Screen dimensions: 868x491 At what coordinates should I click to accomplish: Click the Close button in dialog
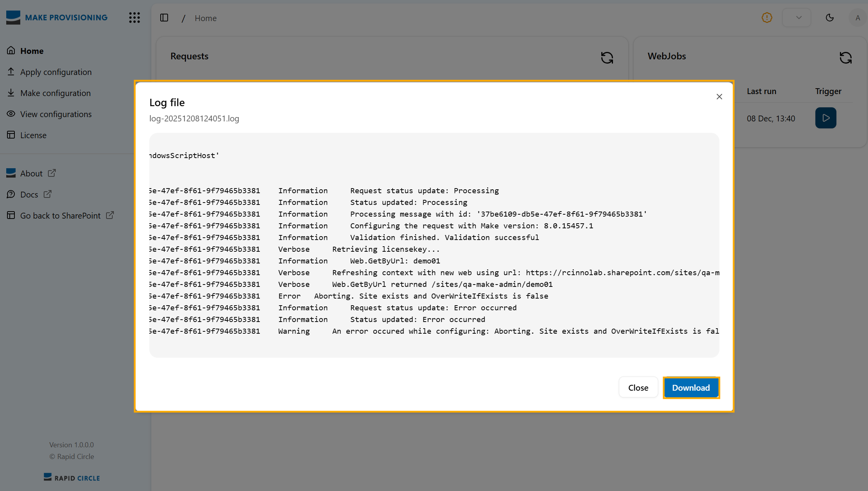(x=638, y=388)
